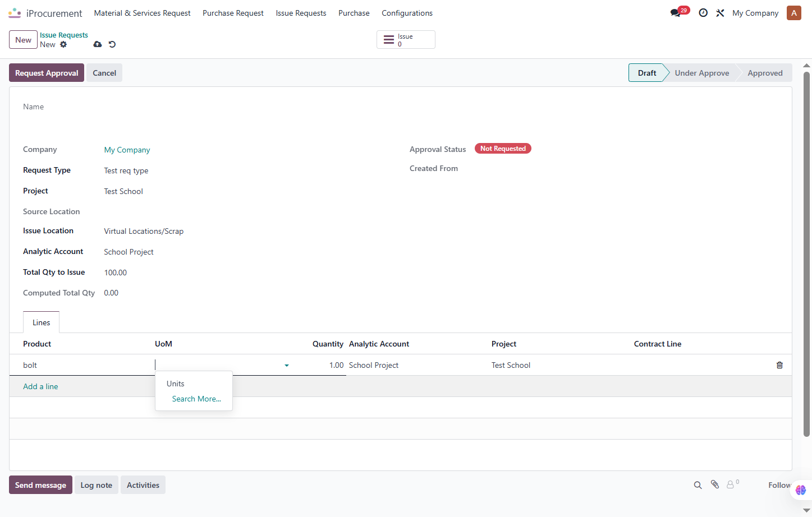The width and height of the screenshot is (812, 517).
Task: Expand the UoM dropdown arrow
Action: pyautogui.click(x=287, y=366)
